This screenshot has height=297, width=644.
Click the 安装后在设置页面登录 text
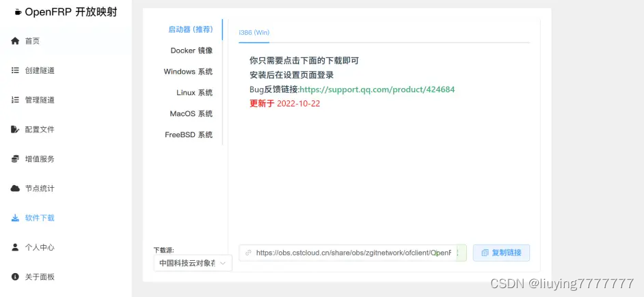[292, 75]
